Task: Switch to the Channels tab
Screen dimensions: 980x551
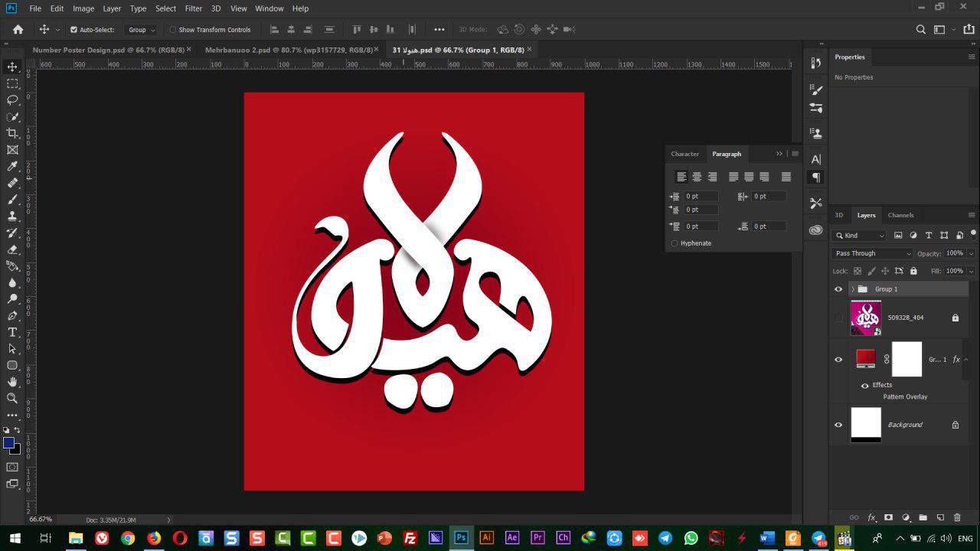Action: (900, 215)
